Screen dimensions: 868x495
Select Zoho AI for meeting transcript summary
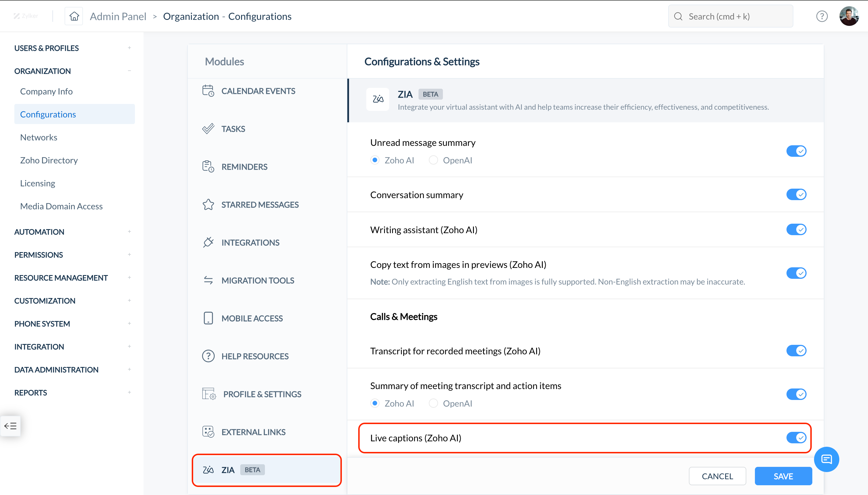(375, 403)
